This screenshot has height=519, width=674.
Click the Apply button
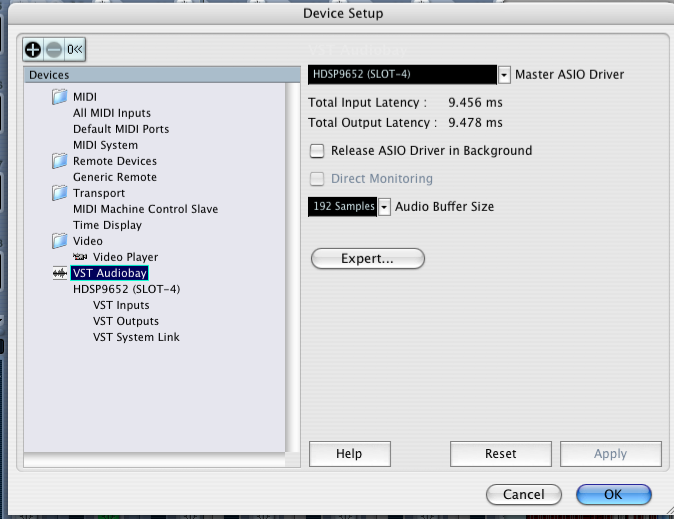610,454
